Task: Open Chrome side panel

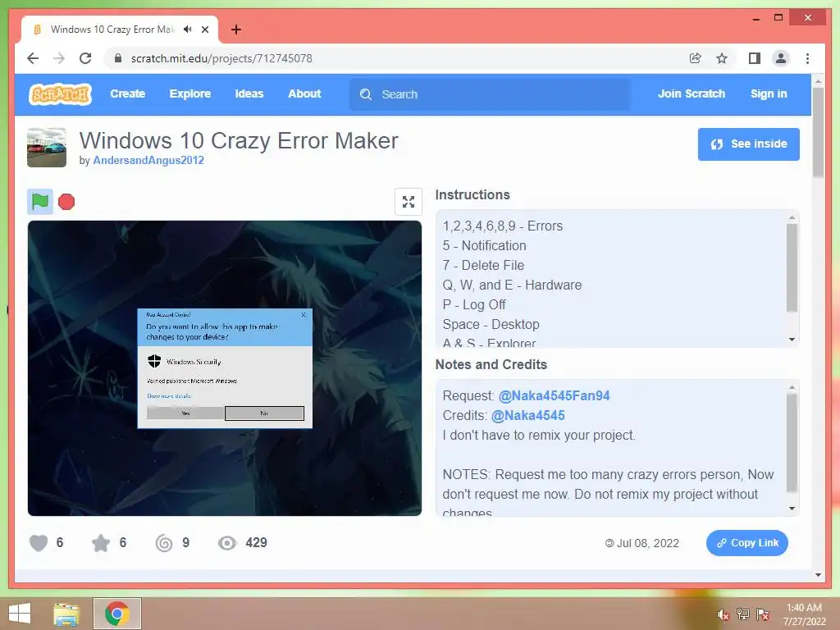Action: 755,58
